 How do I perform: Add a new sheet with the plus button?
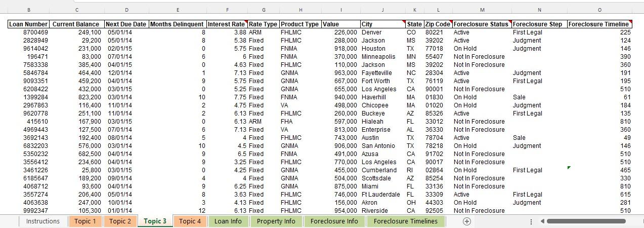(x=467, y=221)
